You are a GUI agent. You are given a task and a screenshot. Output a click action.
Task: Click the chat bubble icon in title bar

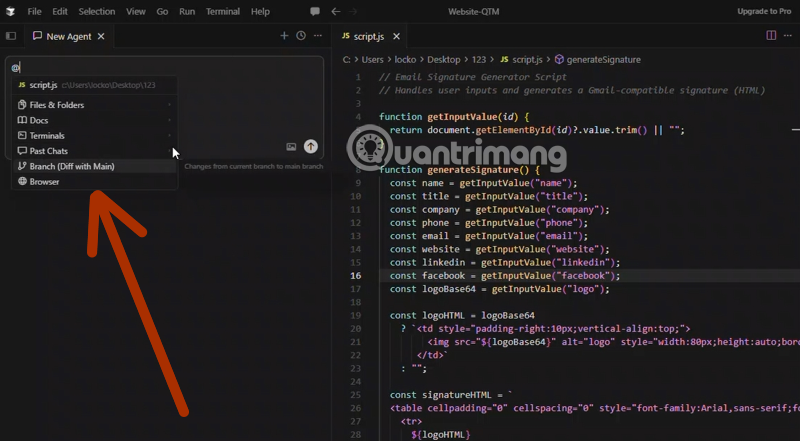click(x=315, y=11)
